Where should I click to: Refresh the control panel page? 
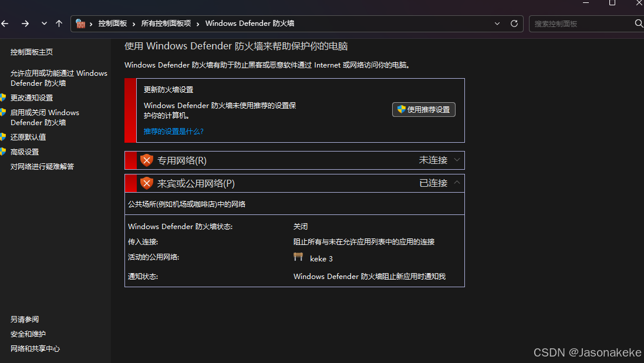[x=514, y=24]
